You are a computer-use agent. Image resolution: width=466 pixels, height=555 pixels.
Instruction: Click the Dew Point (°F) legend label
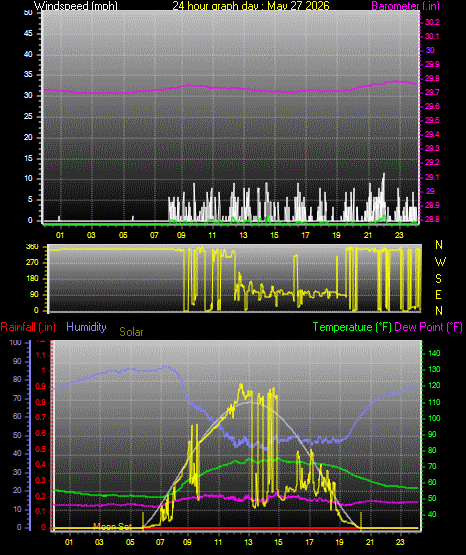tap(428, 327)
